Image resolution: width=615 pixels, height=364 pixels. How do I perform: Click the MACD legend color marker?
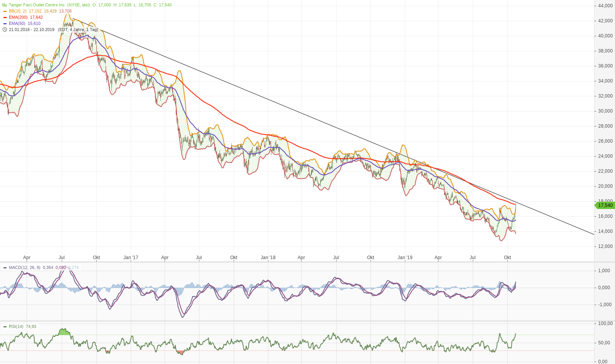pos(5,268)
